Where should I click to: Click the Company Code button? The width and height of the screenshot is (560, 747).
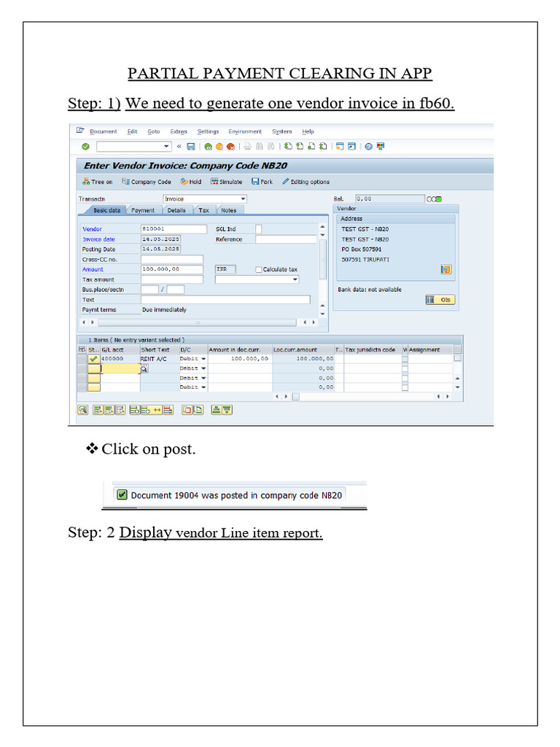146,182
